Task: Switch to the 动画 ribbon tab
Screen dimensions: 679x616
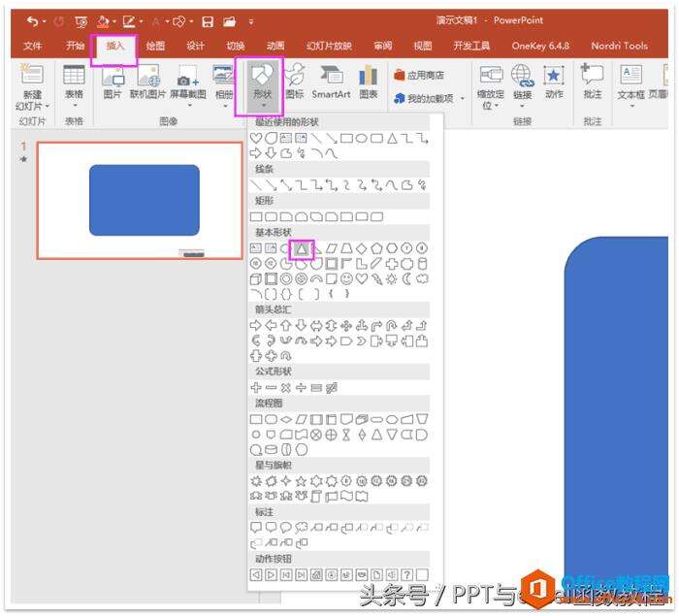Action: 275,46
